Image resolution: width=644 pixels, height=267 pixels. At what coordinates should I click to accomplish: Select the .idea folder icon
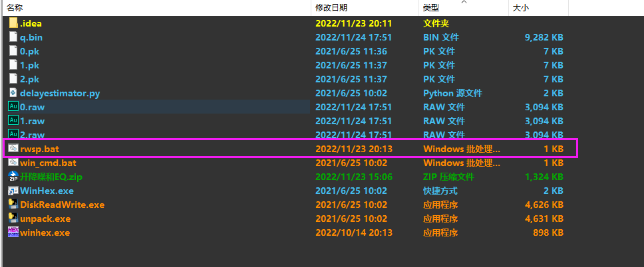(13, 23)
